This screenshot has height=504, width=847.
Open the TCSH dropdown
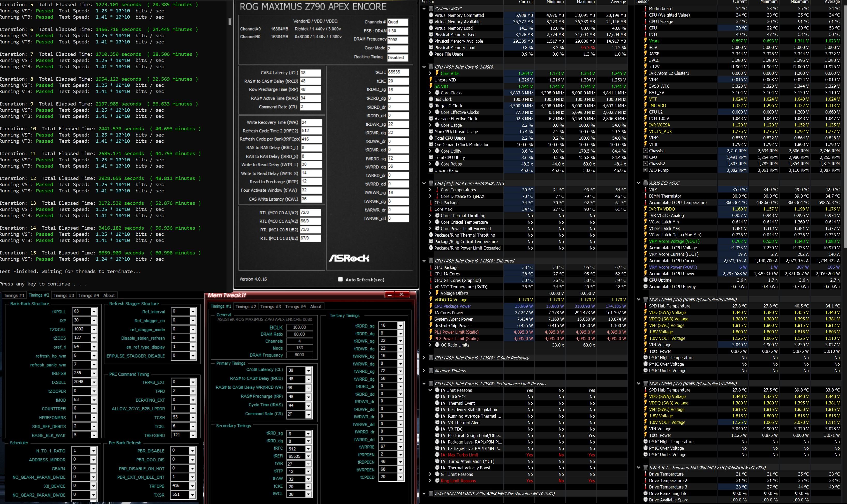pyautogui.click(x=193, y=417)
